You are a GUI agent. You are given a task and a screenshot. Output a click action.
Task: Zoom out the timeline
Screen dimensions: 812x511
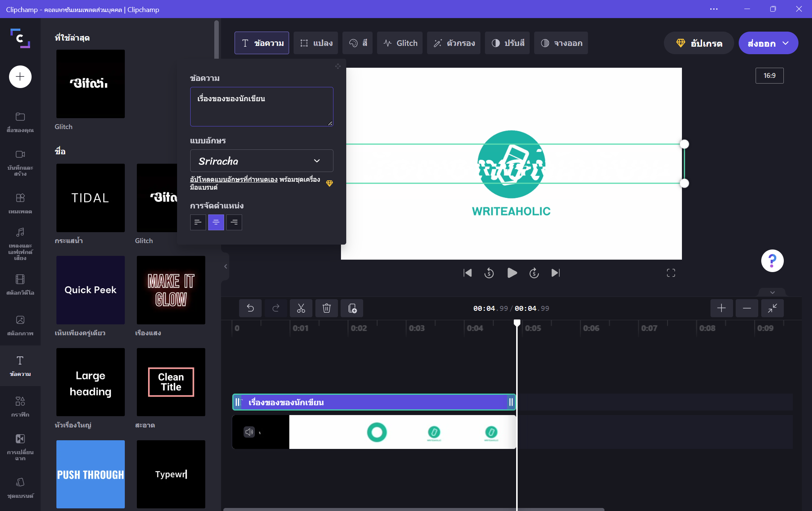coord(747,308)
